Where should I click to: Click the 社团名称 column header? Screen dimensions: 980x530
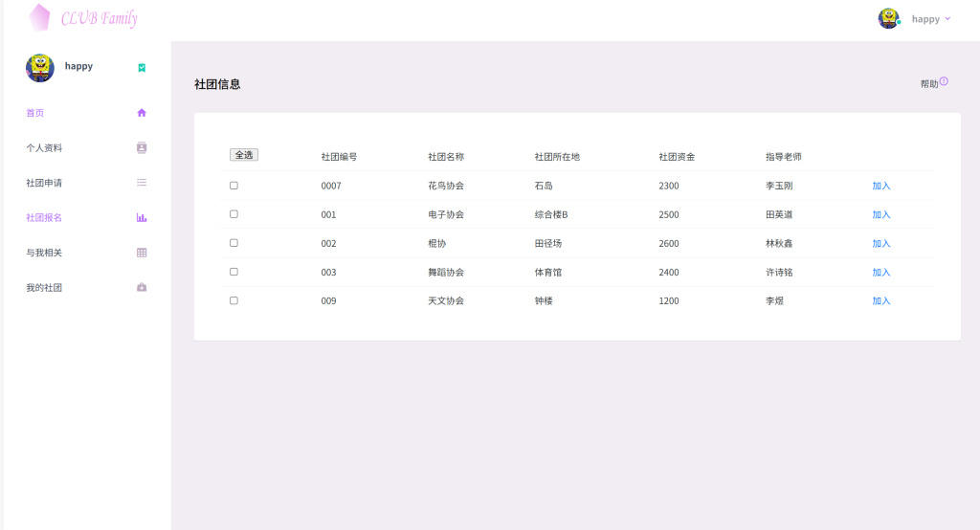[446, 157]
